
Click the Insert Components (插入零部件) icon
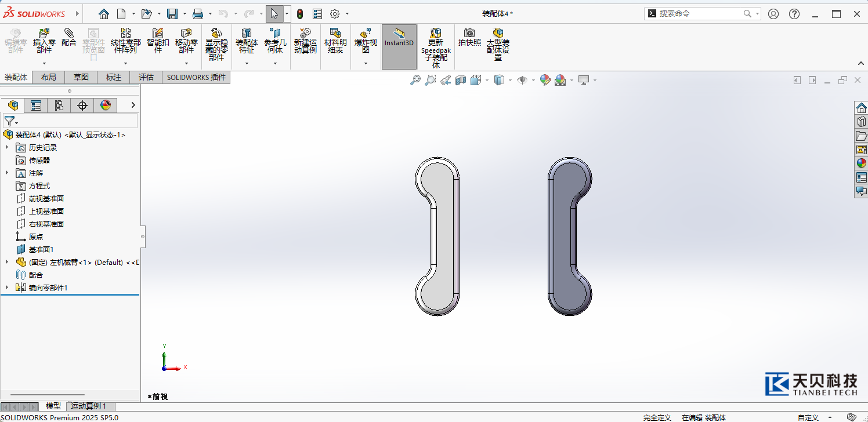tap(44, 34)
